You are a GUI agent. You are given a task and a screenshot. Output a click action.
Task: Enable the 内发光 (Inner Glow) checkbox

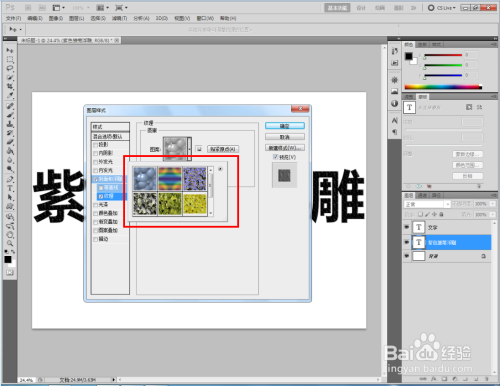(x=95, y=171)
